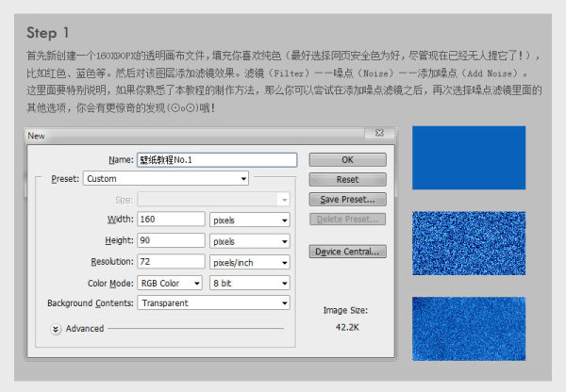This screenshot has height=392, width=566.
Task: Click the 42.2K image size value
Action: click(x=347, y=327)
